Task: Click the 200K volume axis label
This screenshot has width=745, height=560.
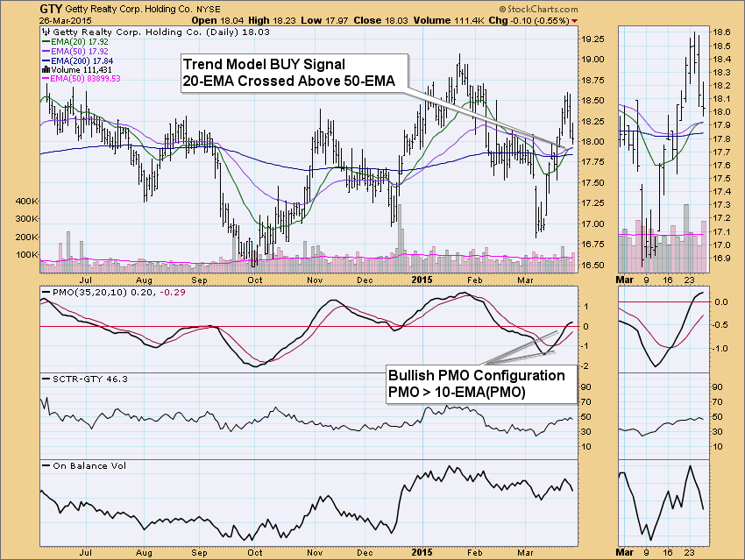Action: coord(26,237)
